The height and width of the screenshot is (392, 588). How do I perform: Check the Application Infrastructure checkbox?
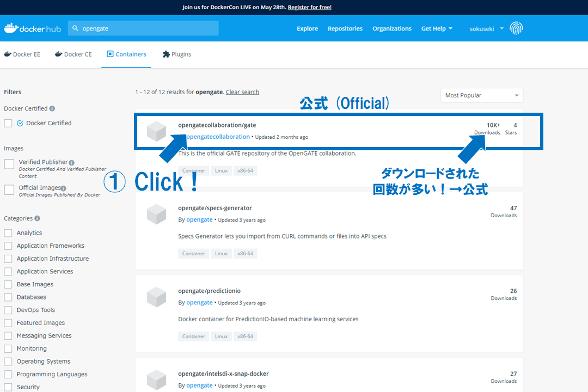pos(8,259)
